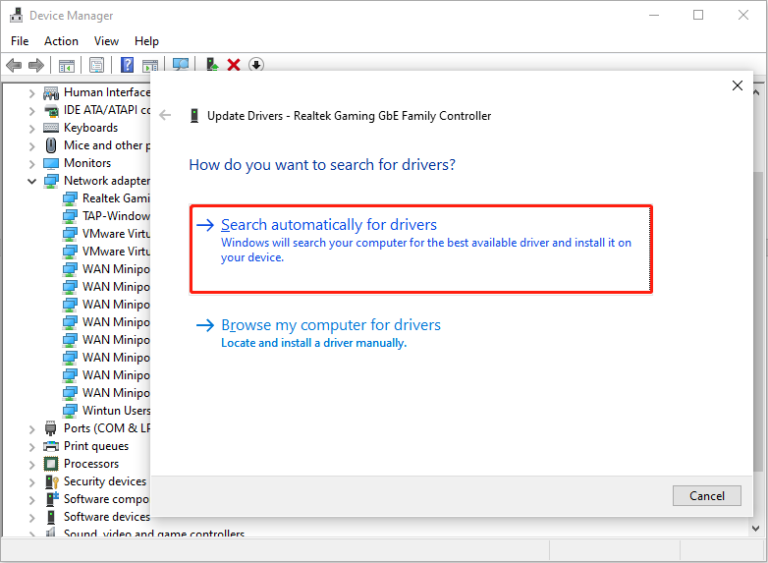The image size is (768, 563).
Task: Click the IDE ATA/ATAPI controllers icon
Action: click(51, 111)
